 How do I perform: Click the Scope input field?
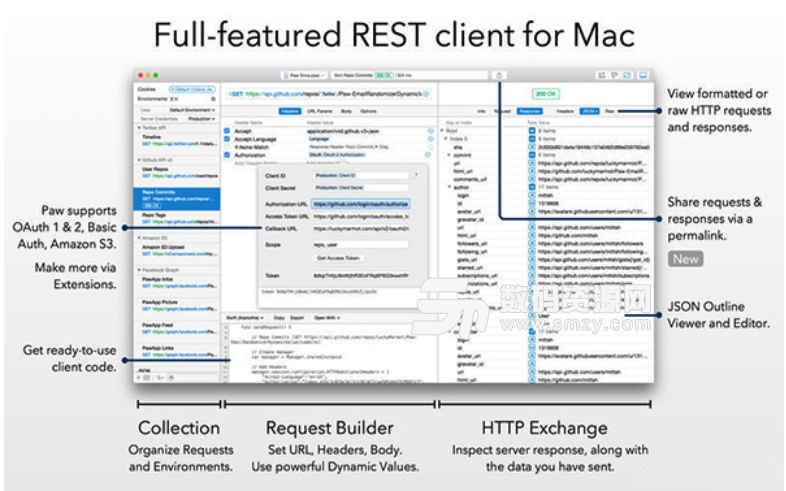(x=360, y=244)
